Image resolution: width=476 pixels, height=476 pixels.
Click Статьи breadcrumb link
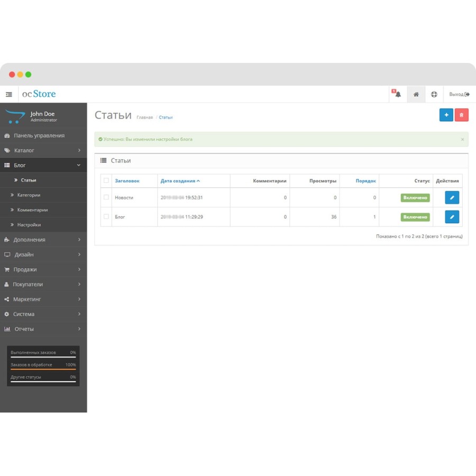[166, 117]
